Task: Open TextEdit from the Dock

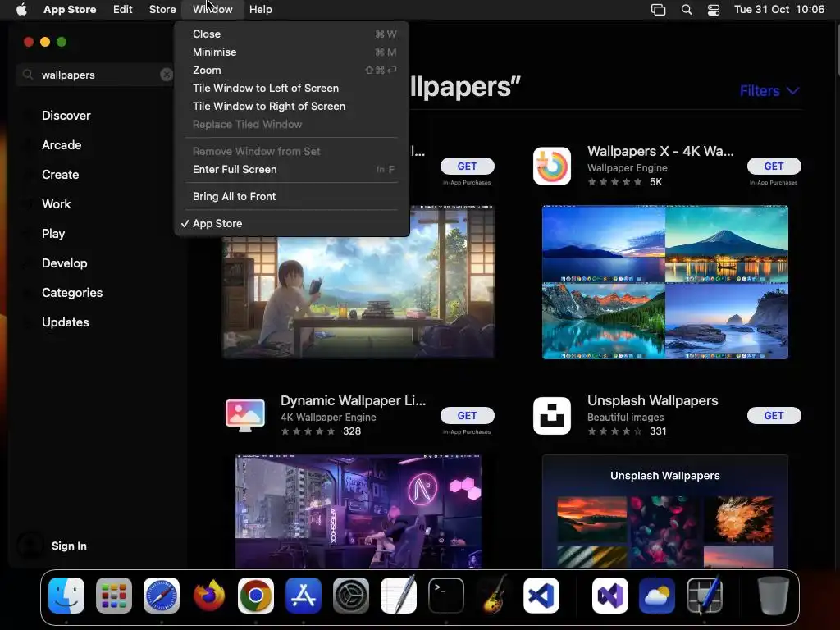Action: point(399,596)
